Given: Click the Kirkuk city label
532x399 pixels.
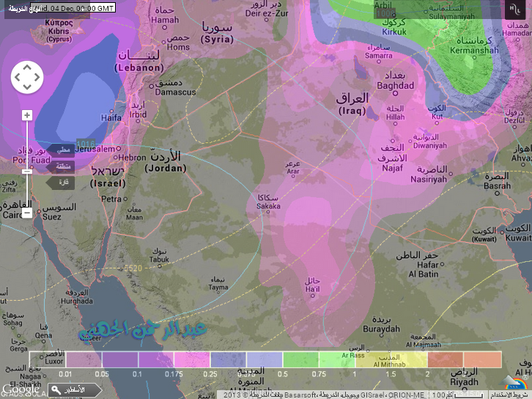Looking at the screenshot, I should pos(394,32).
